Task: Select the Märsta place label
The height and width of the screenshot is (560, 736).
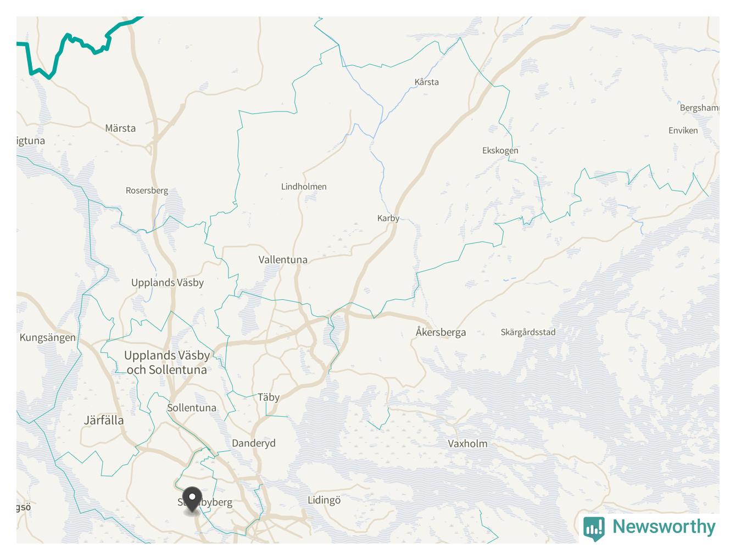Action: tap(120, 128)
